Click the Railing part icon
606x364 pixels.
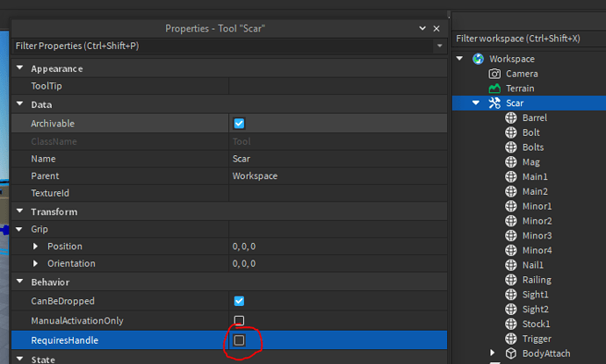(x=511, y=280)
